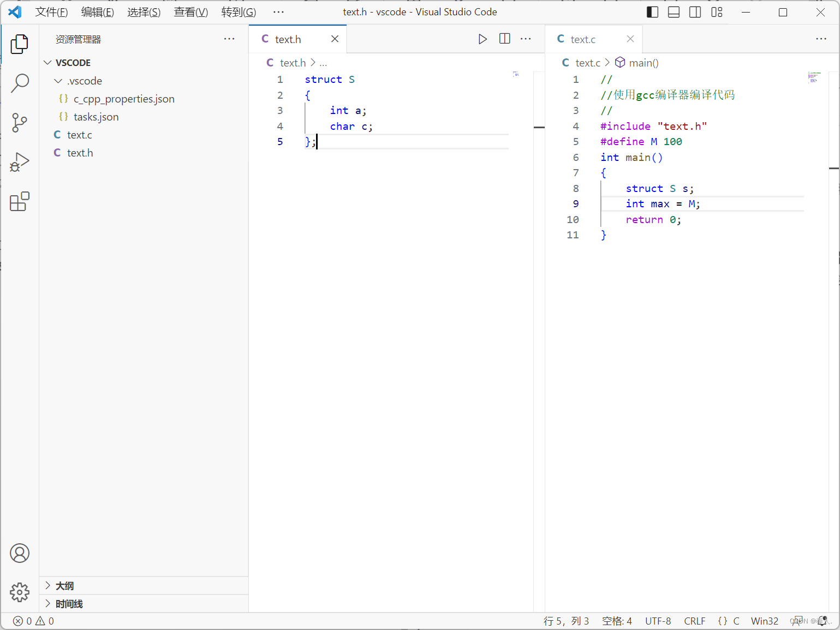Change encoding via UTF-8 status item
Image resolution: width=840 pixels, height=630 pixels.
[x=658, y=621]
